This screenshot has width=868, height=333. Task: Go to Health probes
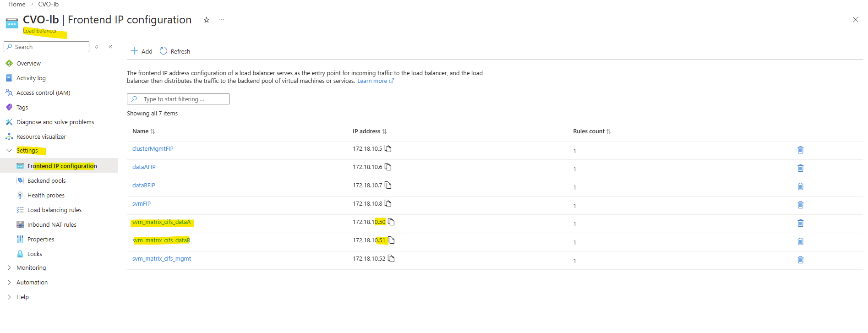(46, 195)
